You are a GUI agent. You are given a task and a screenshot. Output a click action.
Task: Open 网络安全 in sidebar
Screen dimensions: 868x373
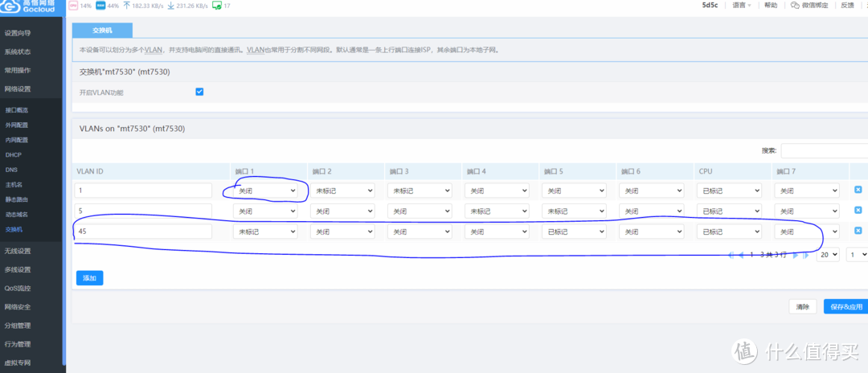pyautogui.click(x=18, y=307)
